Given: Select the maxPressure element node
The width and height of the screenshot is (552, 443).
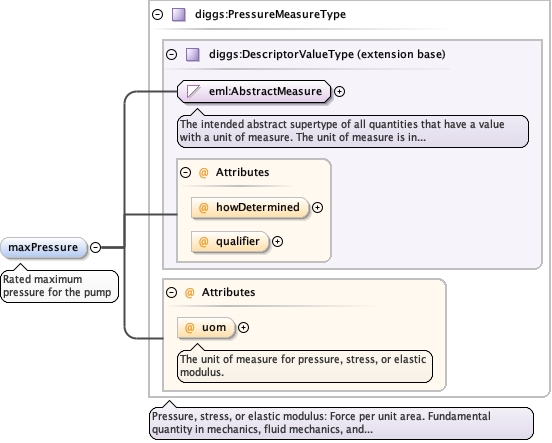Looking at the screenshot, I should 44,248.
